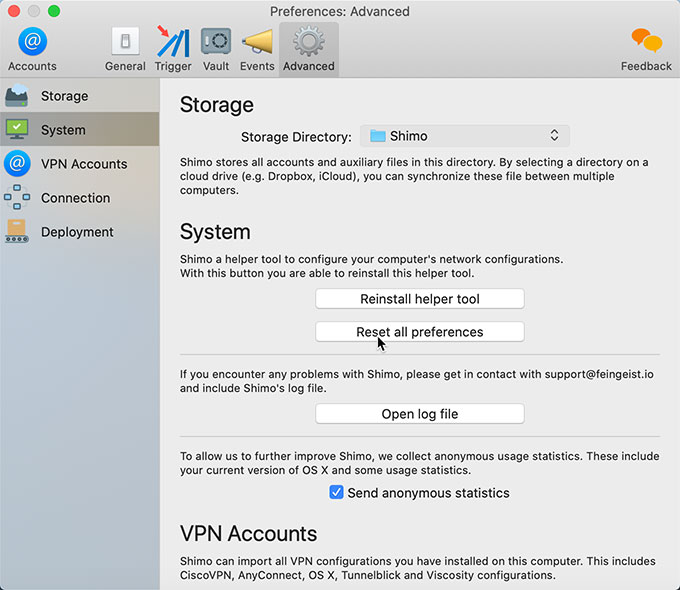Select Storage in the sidebar

64,96
